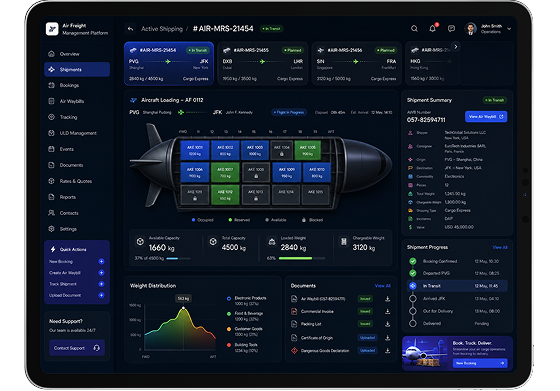Image resolution: width=560 pixels, height=391 pixels.
Task: Select the Delivered progress step circle
Action: pyautogui.click(x=413, y=324)
